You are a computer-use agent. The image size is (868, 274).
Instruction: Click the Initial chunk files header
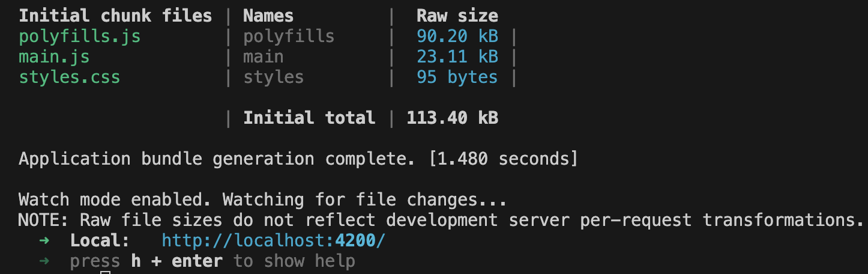pos(115,16)
